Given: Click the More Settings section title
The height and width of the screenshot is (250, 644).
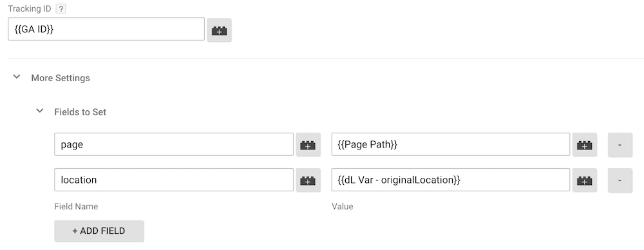Looking at the screenshot, I should (x=61, y=78).
